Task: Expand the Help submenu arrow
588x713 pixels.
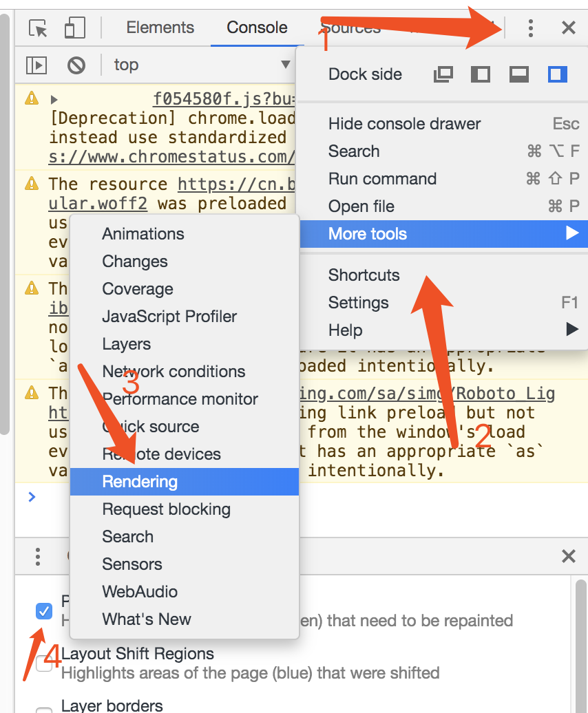Action: click(x=572, y=329)
